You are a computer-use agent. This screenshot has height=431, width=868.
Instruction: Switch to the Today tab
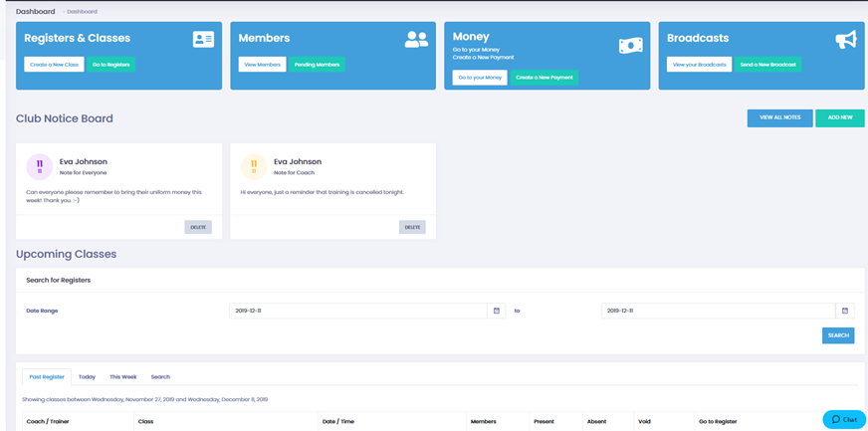click(87, 377)
